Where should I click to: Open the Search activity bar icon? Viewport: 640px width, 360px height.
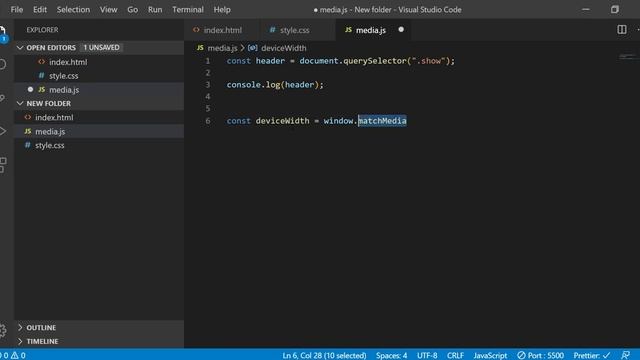tap(2, 64)
